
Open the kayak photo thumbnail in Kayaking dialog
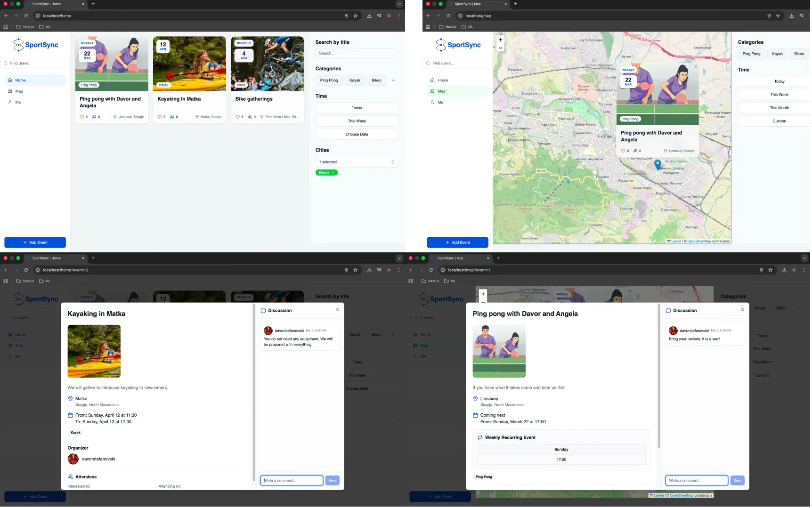(x=94, y=352)
